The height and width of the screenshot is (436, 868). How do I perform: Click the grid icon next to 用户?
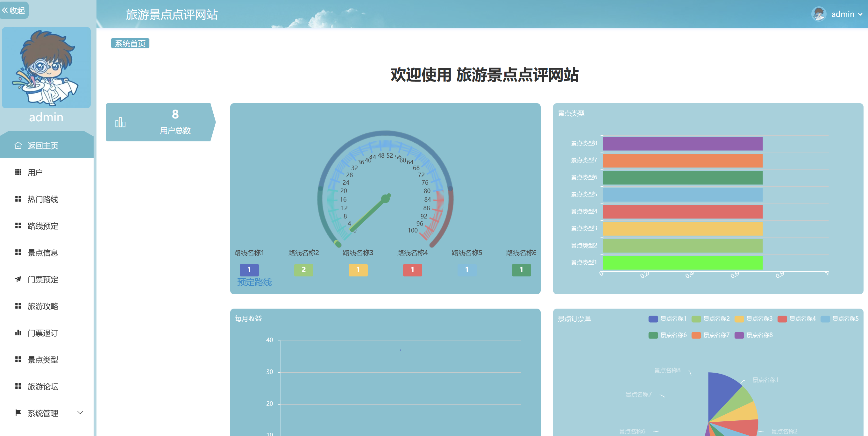[18, 172]
